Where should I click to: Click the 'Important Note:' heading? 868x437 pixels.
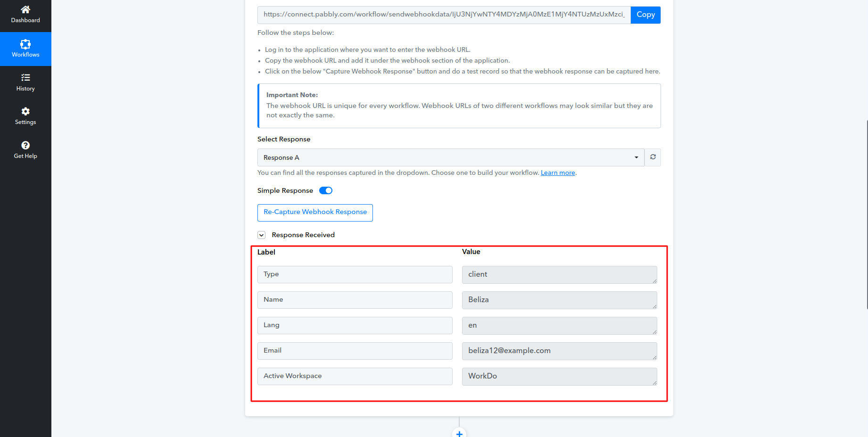[292, 95]
